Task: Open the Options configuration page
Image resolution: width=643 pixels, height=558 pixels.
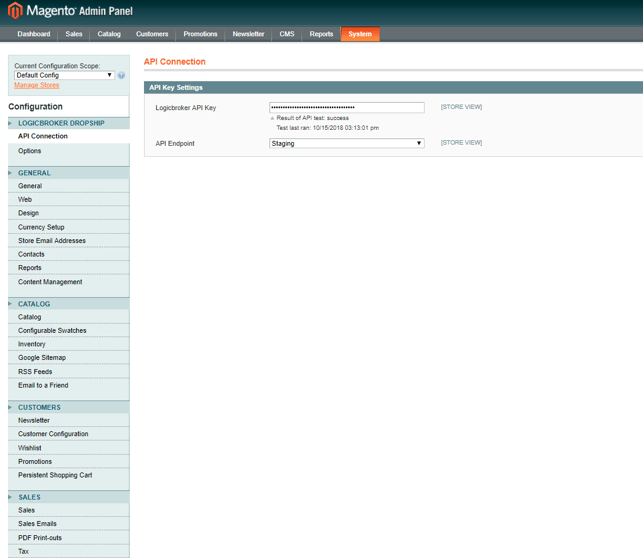Action: 30,151
